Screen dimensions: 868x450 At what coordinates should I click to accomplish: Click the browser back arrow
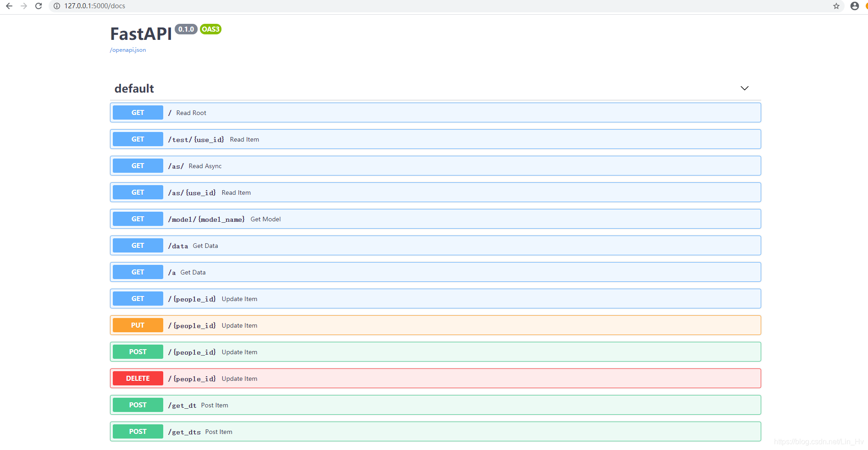tap(9, 6)
